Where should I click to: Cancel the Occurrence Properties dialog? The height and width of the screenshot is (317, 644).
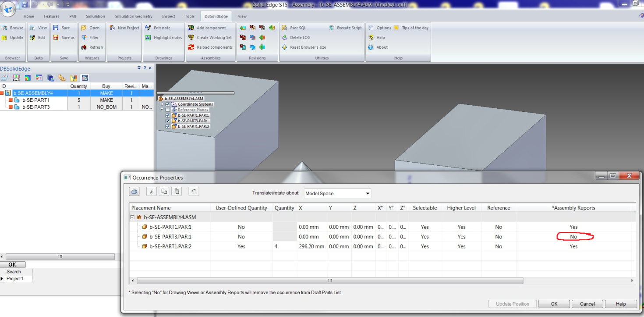[587, 304]
